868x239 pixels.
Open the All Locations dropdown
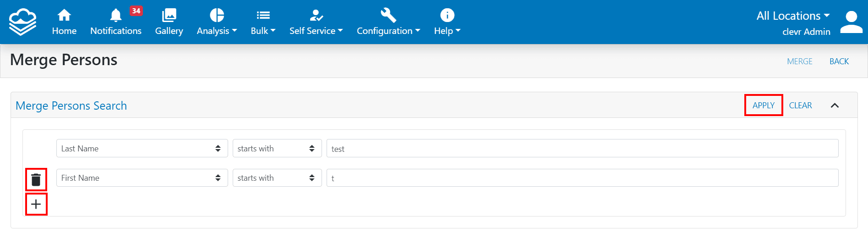click(793, 16)
